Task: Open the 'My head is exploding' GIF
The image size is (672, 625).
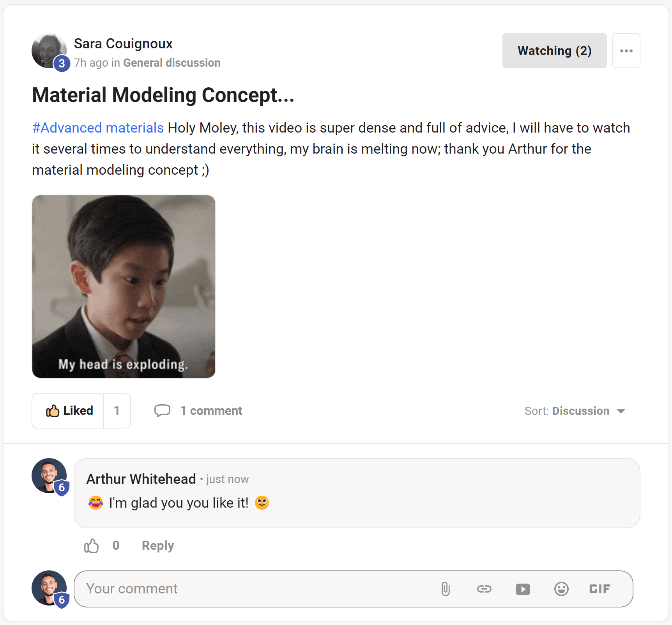Action: pos(124,287)
